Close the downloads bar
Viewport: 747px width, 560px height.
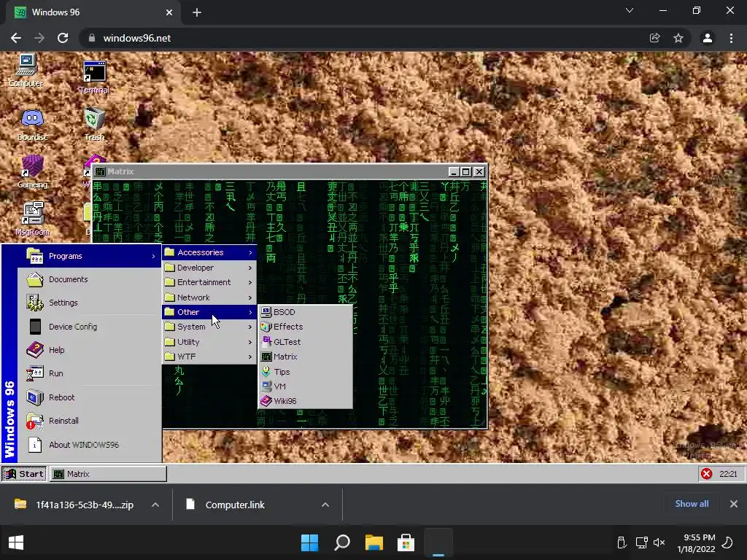click(734, 504)
